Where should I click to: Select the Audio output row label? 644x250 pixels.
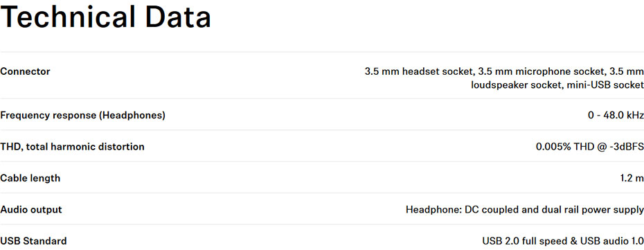point(30,209)
